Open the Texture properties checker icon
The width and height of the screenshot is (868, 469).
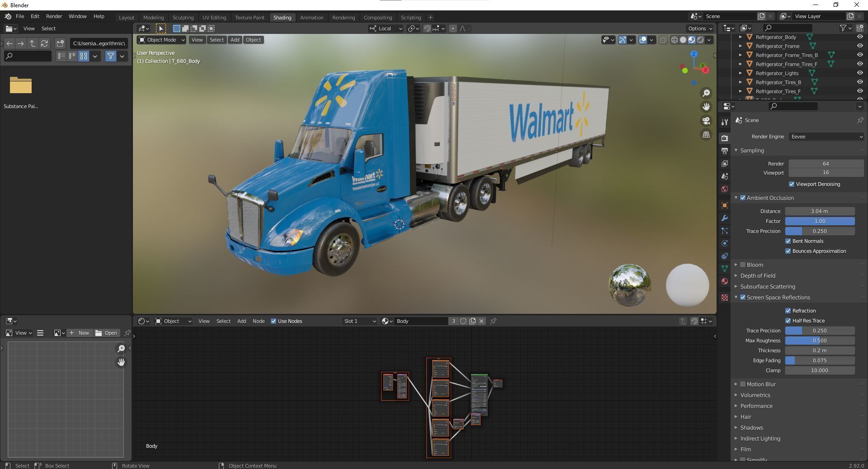tap(725, 298)
